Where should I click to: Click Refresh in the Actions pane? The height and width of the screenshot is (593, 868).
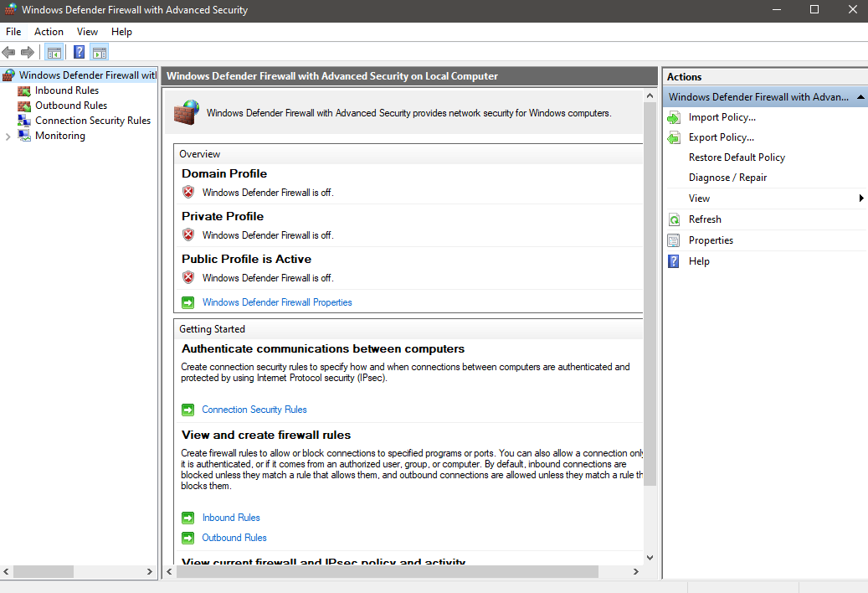pos(705,219)
